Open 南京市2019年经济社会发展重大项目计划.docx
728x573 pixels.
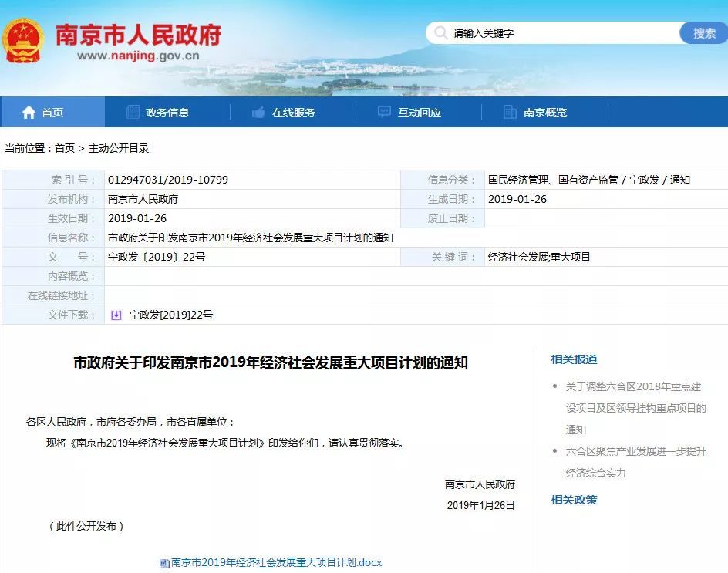tap(274, 563)
